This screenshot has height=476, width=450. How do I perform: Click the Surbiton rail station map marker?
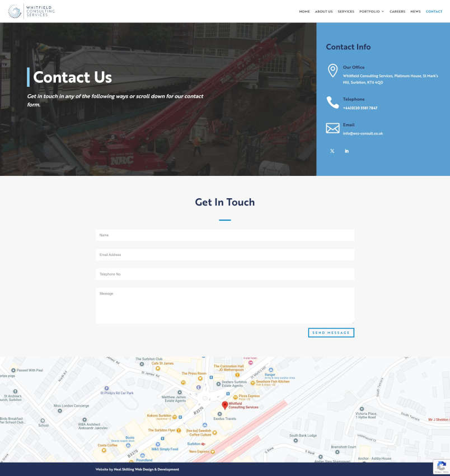click(x=203, y=444)
